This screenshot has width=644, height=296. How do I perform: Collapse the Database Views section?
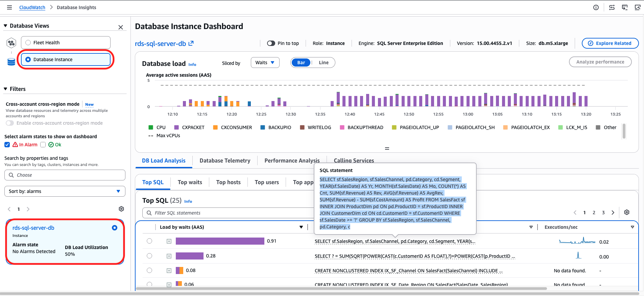[x=5, y=26]
